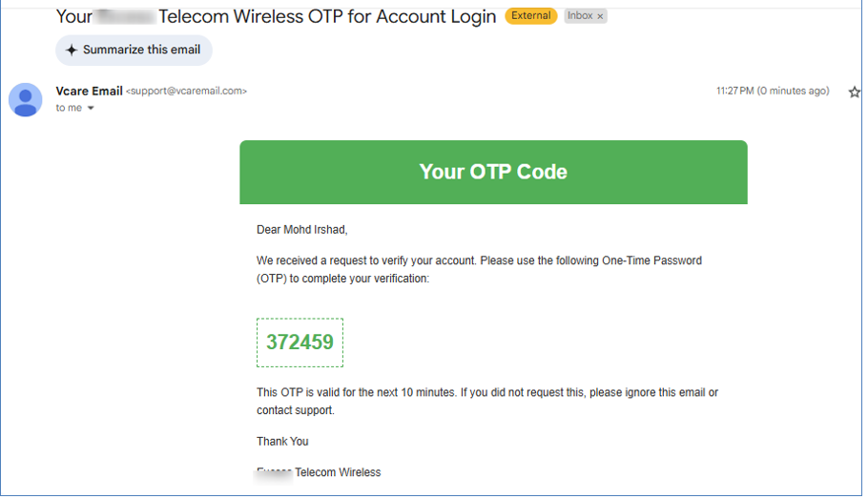This screenshot has height=499, width=868.
Task: Open the Vcare Email sender name
Action: (89, 92)
